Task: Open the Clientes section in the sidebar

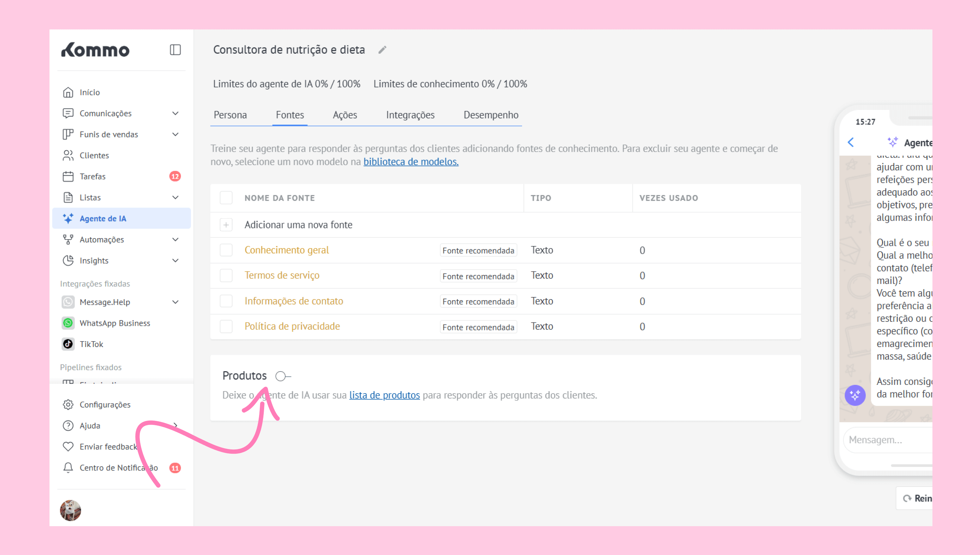Action: pyautogui.click(x=94, y=156)
